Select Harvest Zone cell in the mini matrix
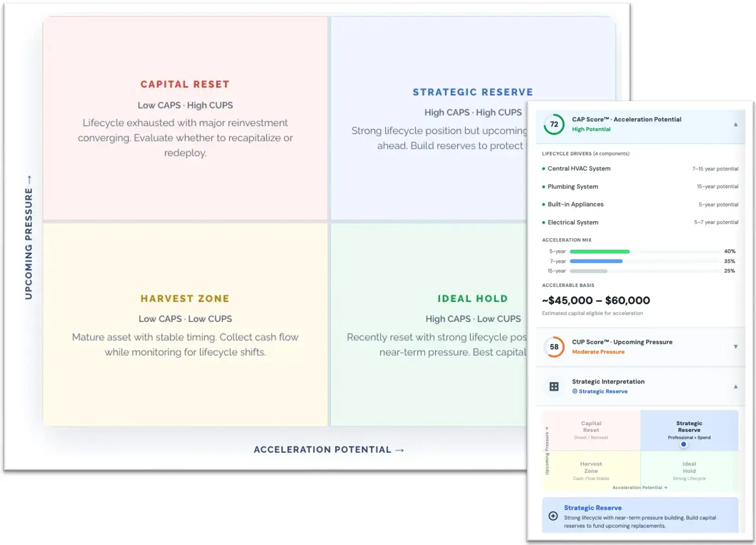Image resolution: width=756 pixels, height=545 pixels. 591,470
